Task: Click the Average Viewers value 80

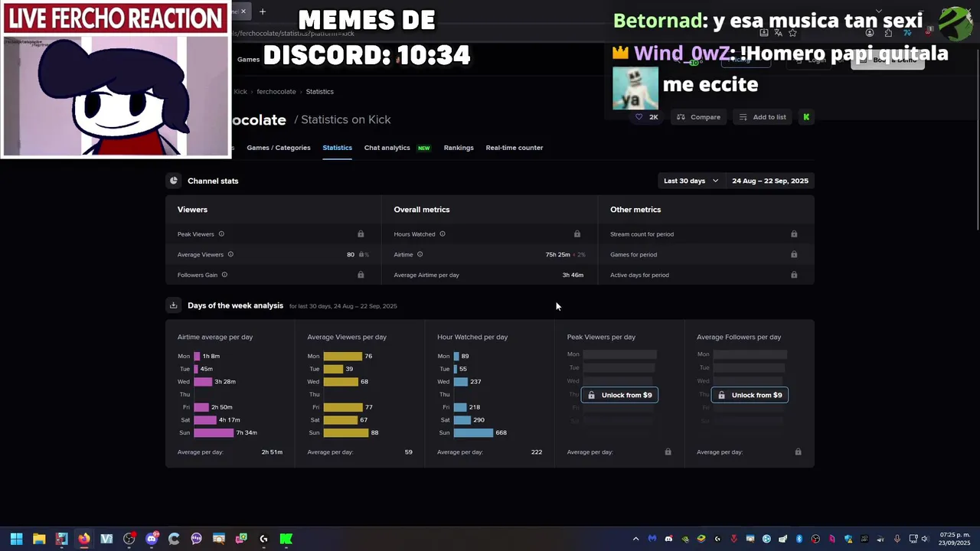Action: [351, 254]
